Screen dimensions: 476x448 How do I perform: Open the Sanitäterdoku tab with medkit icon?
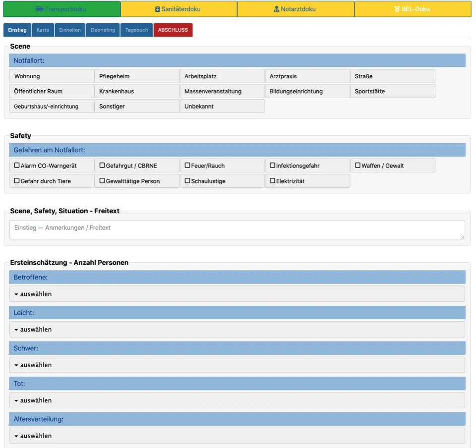point(178,9)
